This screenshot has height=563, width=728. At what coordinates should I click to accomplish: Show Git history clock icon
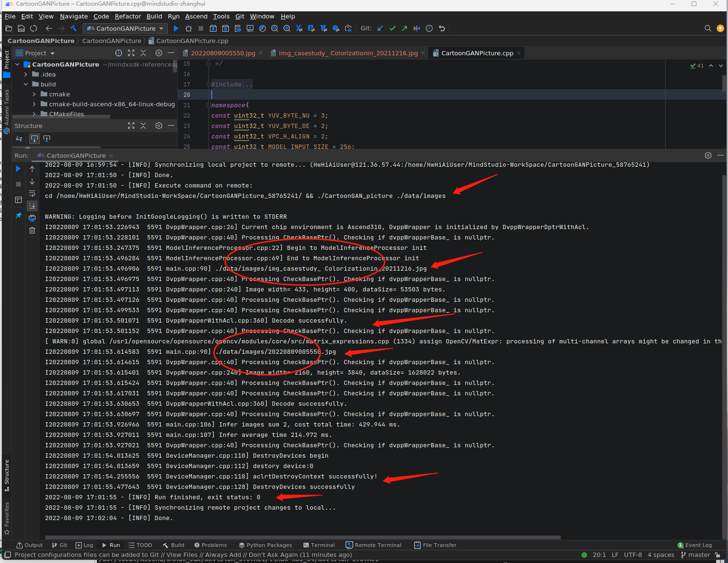(429, 28)
